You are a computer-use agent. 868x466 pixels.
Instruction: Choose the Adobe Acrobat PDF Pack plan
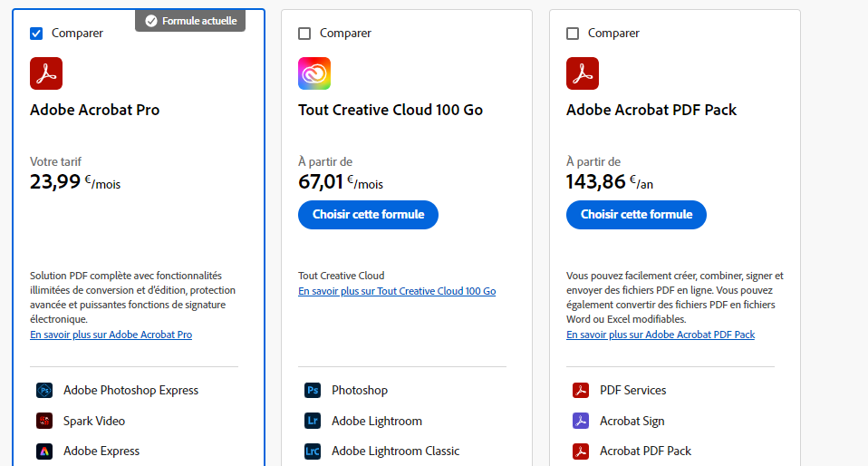click(x=636, y=215)
